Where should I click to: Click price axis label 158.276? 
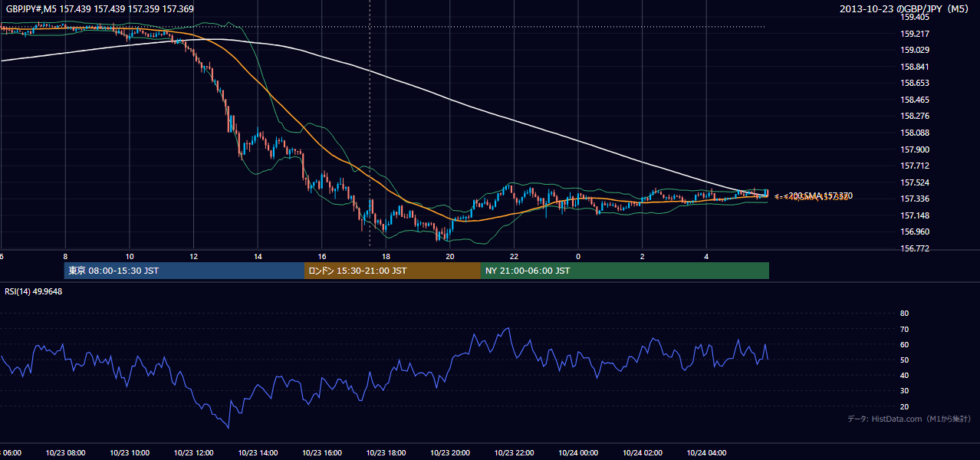tap(915, 116)
